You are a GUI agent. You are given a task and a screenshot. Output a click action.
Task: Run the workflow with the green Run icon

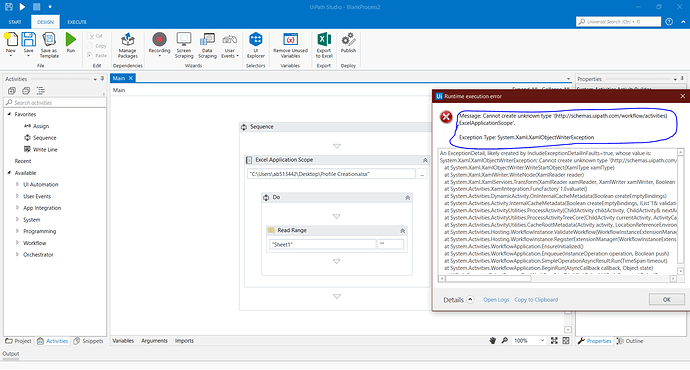pyautogui.click(x=70, y=40)
